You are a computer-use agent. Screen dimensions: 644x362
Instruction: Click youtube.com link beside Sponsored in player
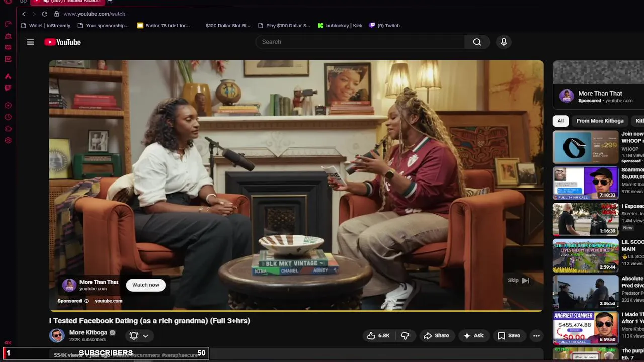(x=108, y=301)
